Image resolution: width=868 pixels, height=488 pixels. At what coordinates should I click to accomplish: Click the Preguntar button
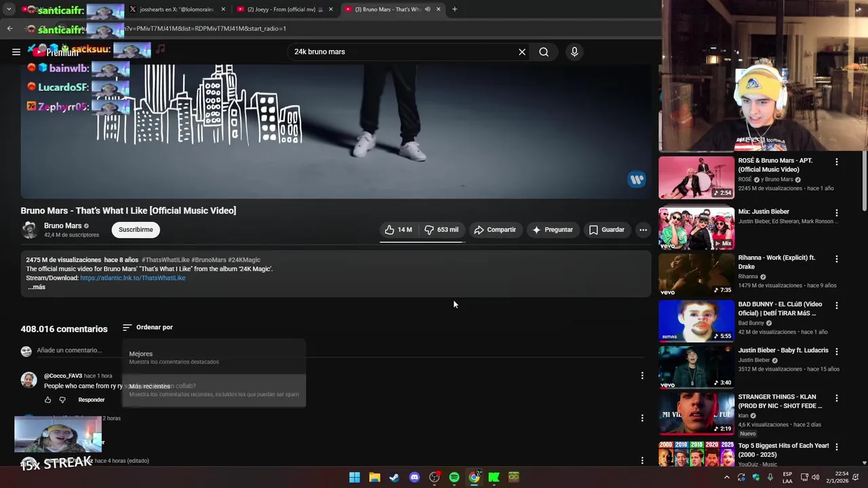pyautogui.click(x=553, y=230)
